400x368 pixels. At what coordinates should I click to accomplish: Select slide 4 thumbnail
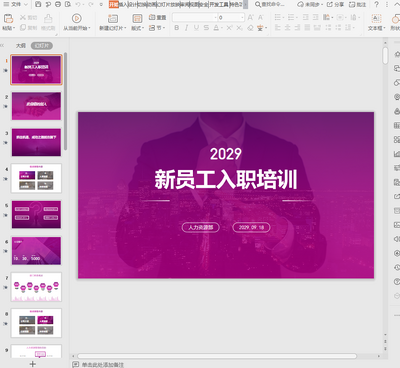(x=36, y=178)
